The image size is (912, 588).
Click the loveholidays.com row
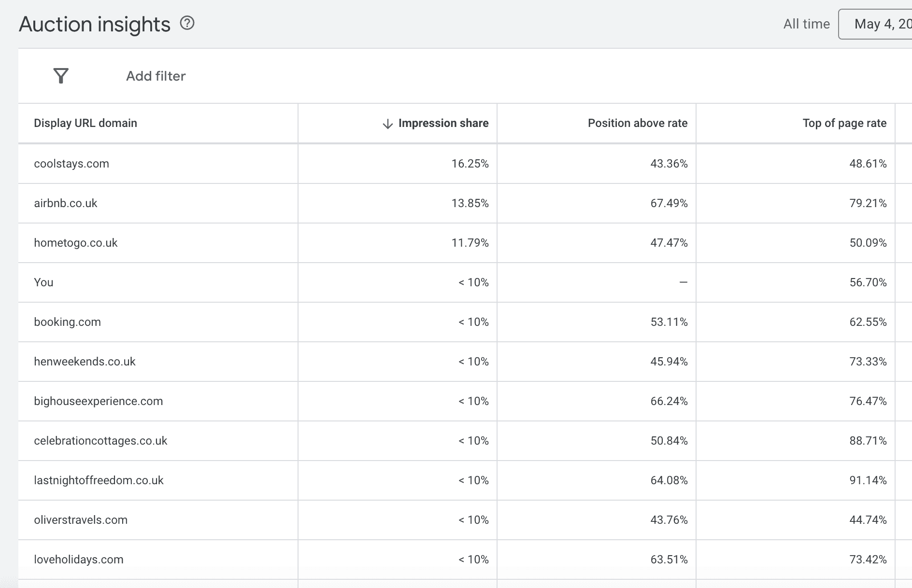pyautogui.click(x=78, y=560)
